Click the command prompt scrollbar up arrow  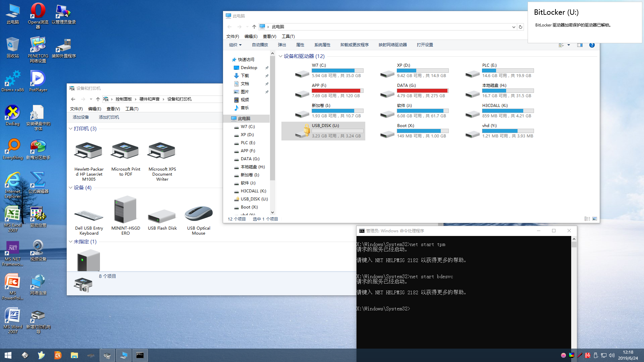(x=574, y=239)
